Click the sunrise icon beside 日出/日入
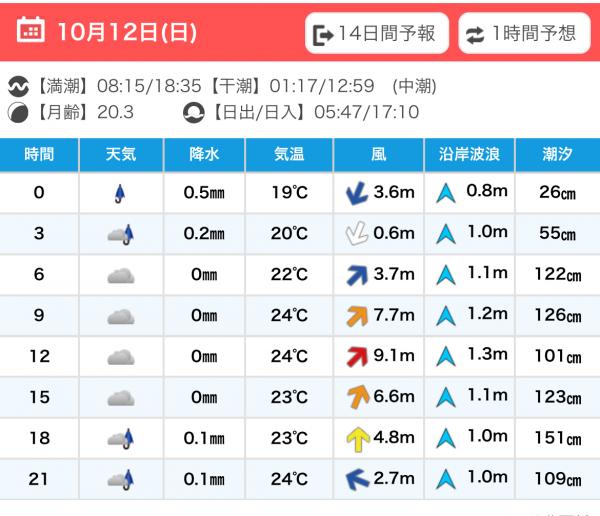This screenshot has height=516, width=600. 193,112
